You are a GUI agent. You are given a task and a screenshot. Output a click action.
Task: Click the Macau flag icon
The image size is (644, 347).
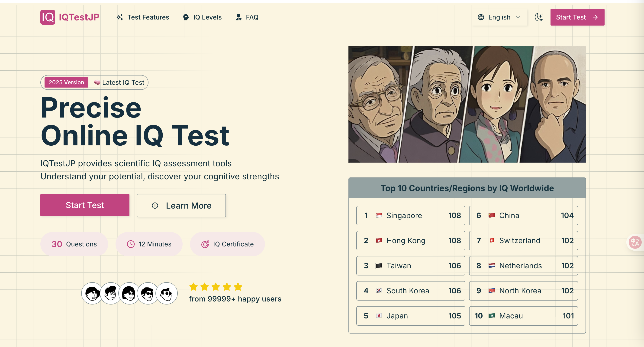click(x=492, y=315)
